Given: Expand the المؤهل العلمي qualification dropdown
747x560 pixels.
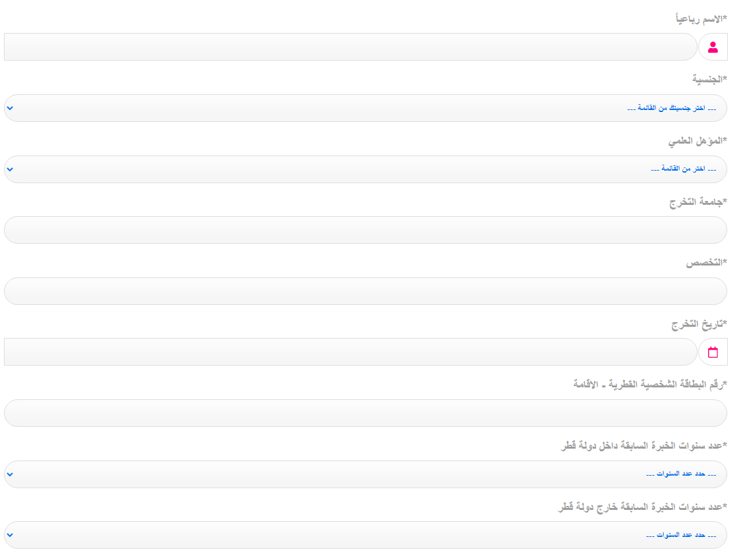Looking at the screenshot, I should (365, 169).
